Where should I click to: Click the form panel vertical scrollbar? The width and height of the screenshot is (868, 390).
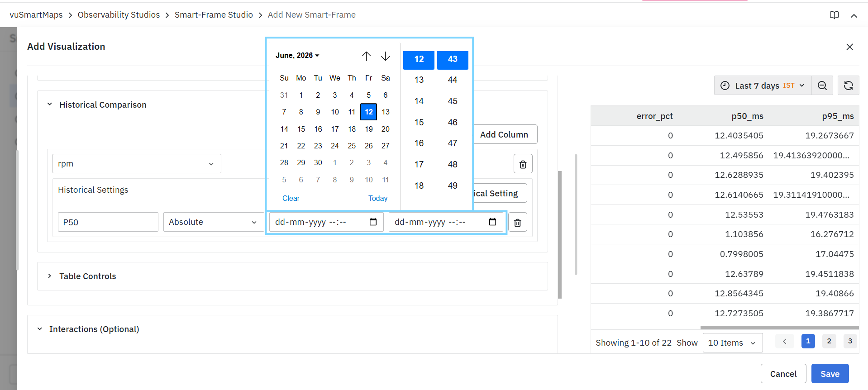560,235
